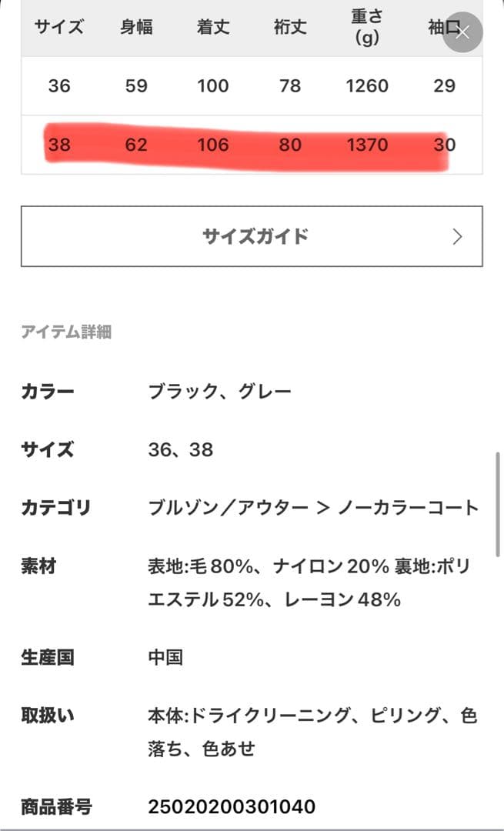The height and width of the screenshot is (831, 504).
Task: Click the 裄丈 column header
Action: 290,28
